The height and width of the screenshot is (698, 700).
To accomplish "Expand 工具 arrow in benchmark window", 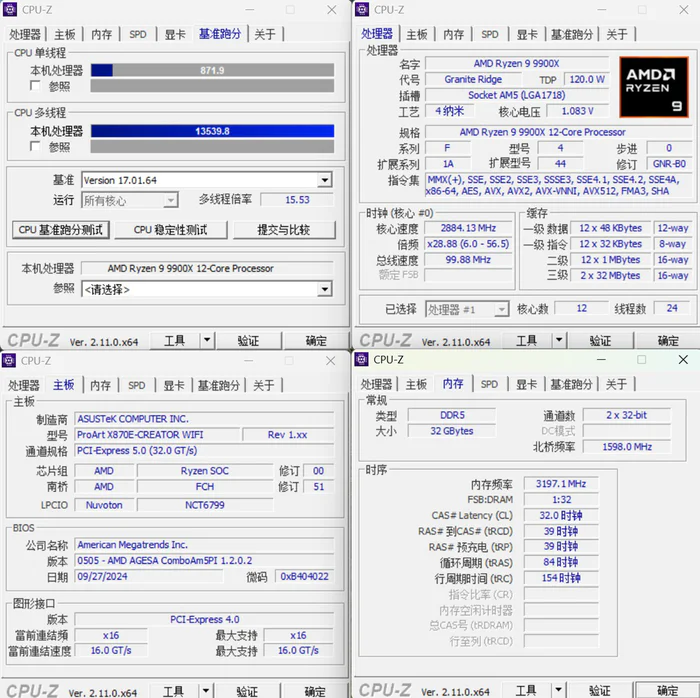I will click(x=207, y=341).
